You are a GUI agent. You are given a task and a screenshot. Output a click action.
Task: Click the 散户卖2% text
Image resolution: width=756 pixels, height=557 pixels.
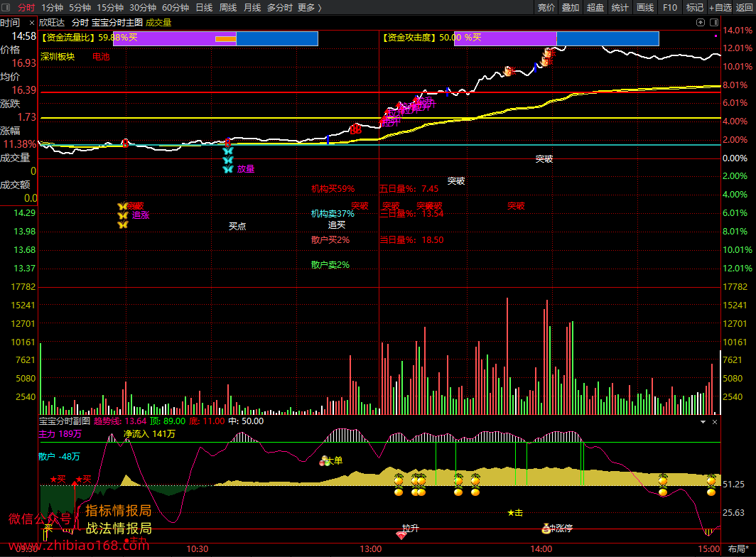330,265
